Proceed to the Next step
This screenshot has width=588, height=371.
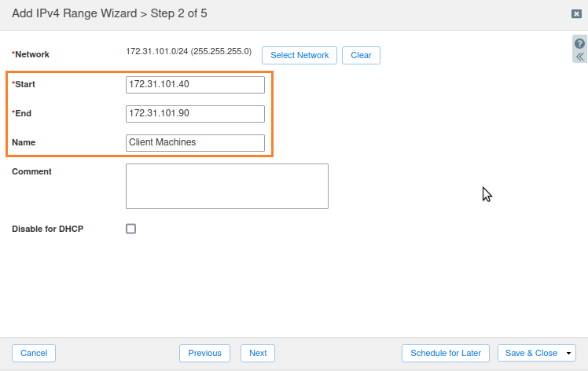258,353
